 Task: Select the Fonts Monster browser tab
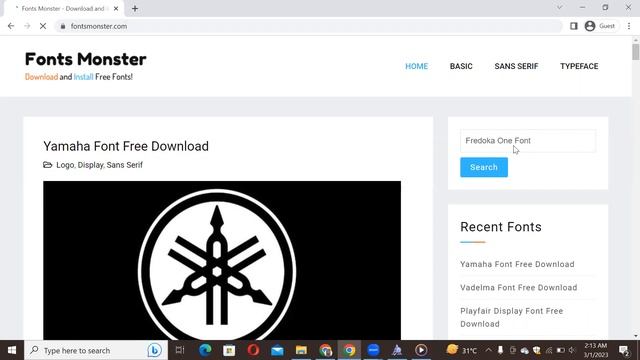[x=63, y=9]
